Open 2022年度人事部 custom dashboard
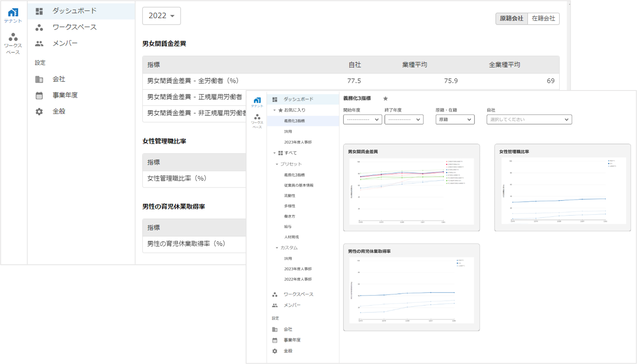This screenshot has width=637, height=364. point(298,279)
